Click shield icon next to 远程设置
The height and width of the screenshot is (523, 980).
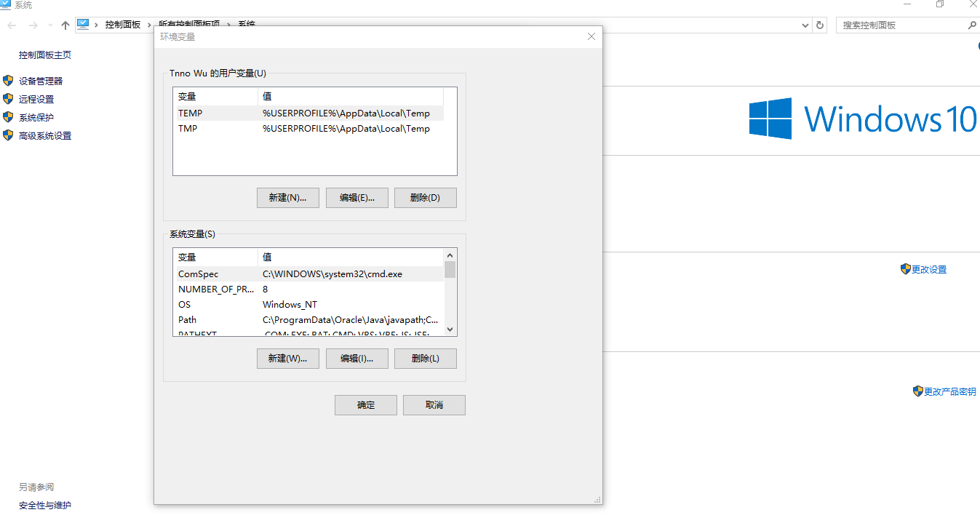pos(9,99)
